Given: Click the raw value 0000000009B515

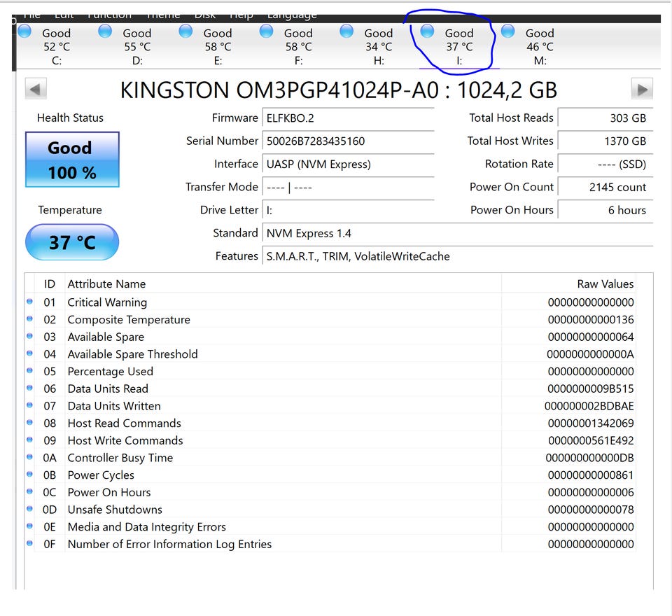Looking at the screenshot, I should pos(591,388).
